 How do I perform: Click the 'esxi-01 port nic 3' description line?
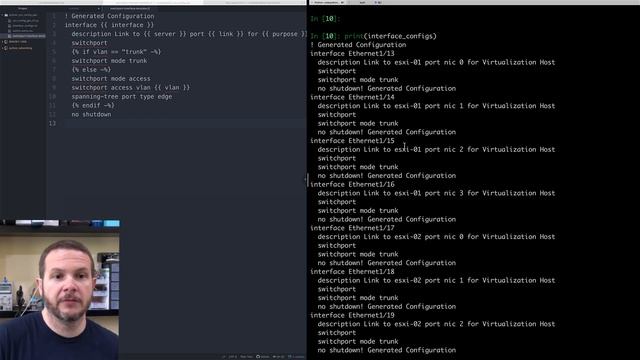436,193
